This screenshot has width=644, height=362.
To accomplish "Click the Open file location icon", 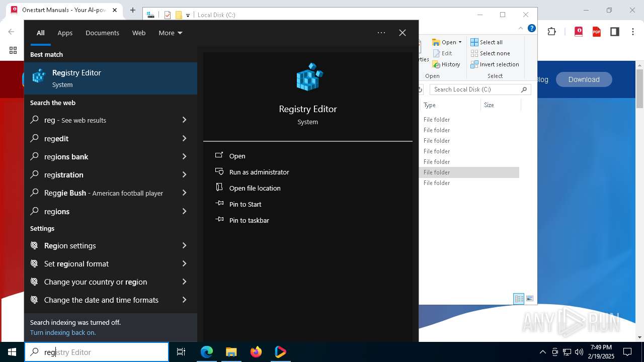I will tap(219, 188).
